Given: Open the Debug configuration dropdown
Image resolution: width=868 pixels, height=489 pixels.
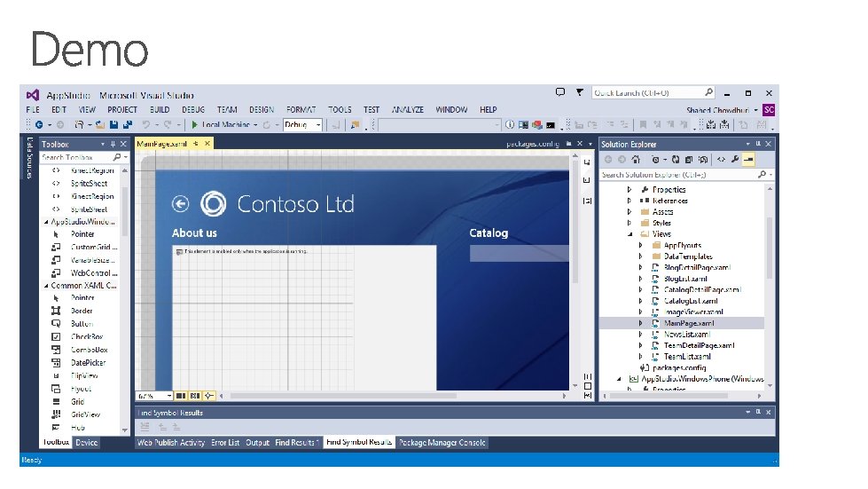Looking at the screenshot, I should (x=302, y=124).
